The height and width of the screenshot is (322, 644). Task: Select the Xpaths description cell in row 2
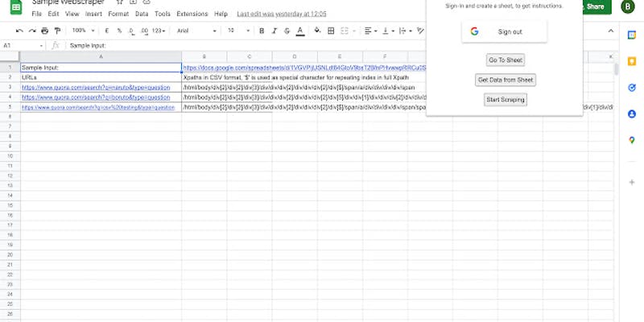[295, 77]
